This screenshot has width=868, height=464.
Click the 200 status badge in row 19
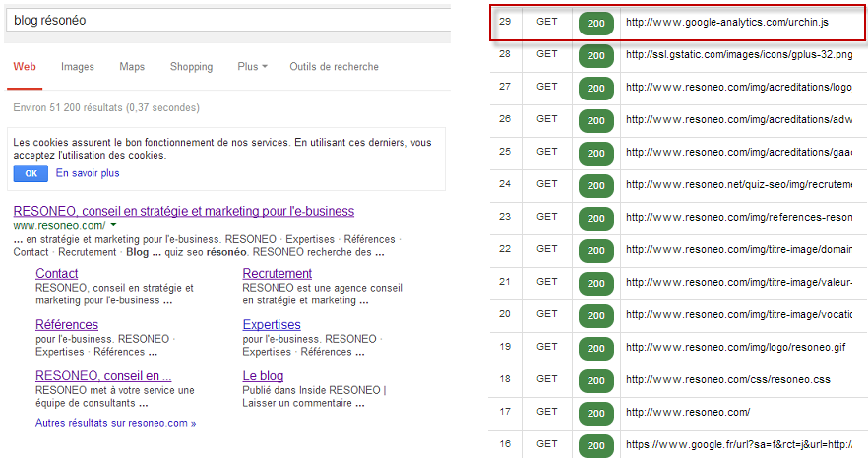pyautogui.click(x=596, y=348)
